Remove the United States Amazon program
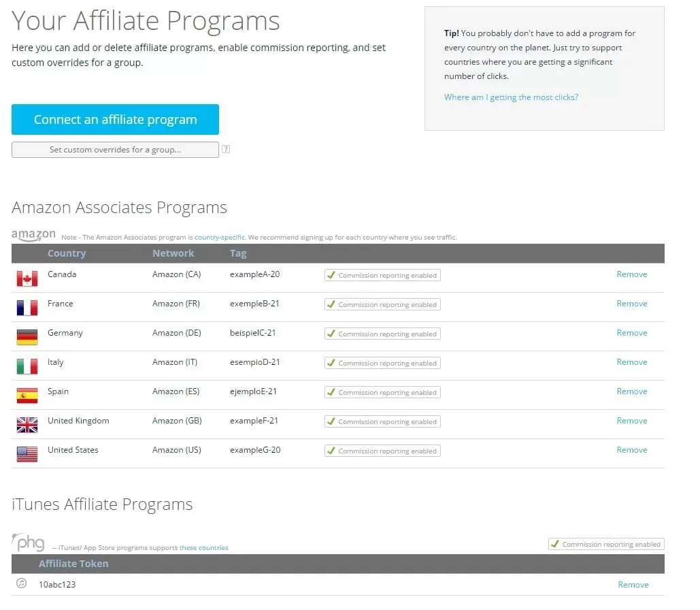This screenshot has width=700, height=610. point(632,450)
